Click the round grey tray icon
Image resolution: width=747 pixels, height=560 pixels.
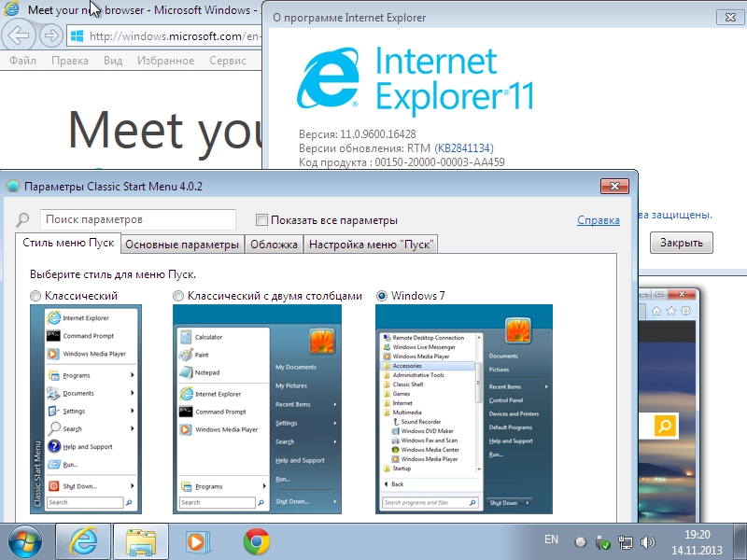click(580, 542)
